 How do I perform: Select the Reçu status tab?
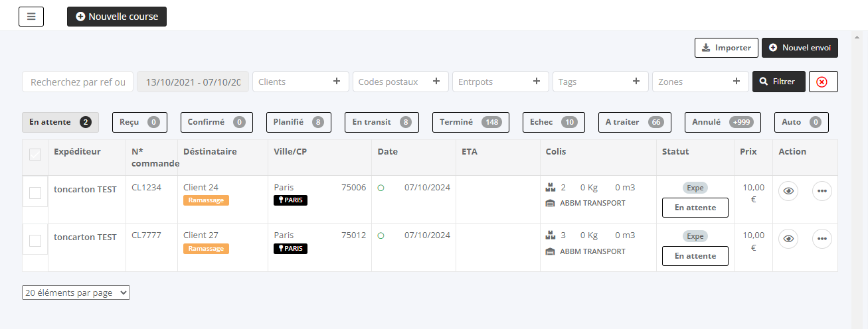(x=139, y=122)
